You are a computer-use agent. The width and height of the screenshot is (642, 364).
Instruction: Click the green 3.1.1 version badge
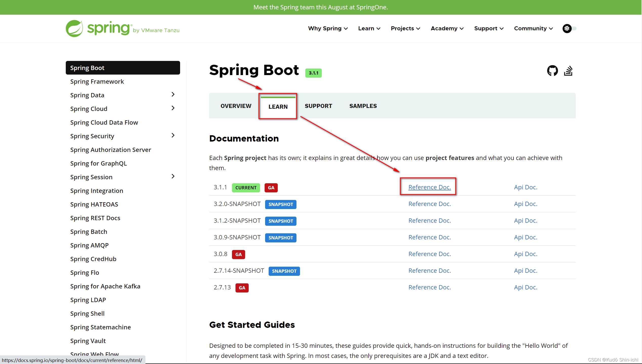313,73
